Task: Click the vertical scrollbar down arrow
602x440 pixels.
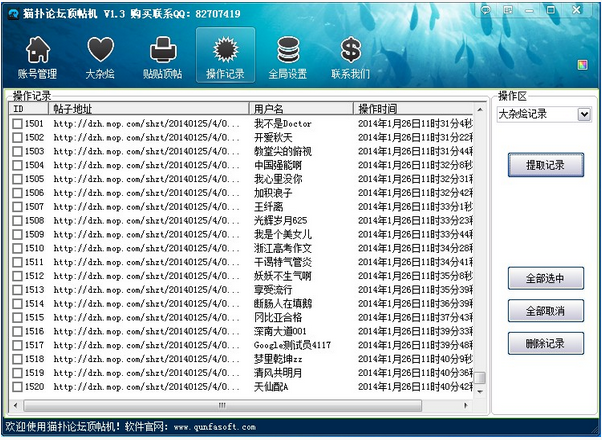Action: pyautogui.click(x=480, y=391)
